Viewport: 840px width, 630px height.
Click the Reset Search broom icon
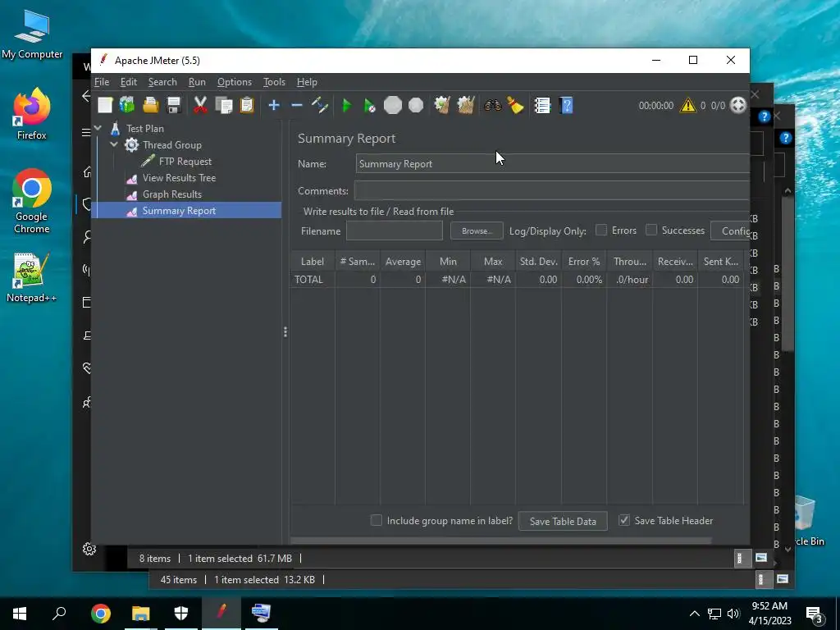515,105
